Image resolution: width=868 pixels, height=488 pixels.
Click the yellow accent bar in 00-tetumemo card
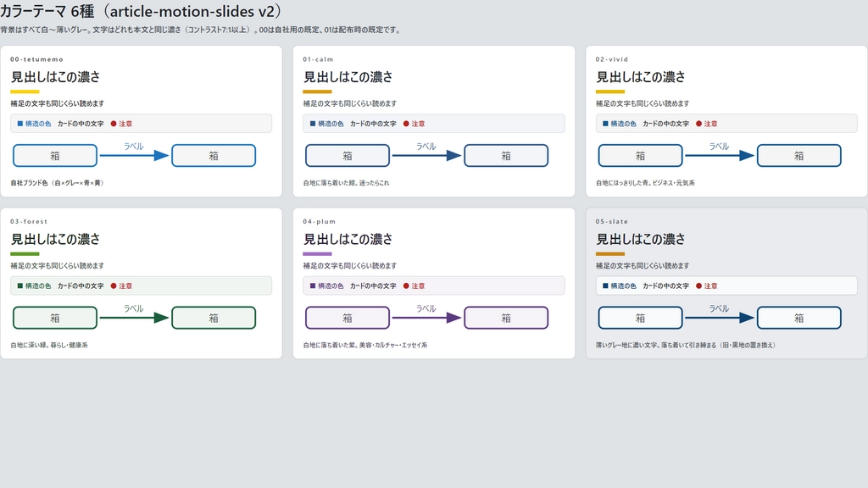coord(25,91)
